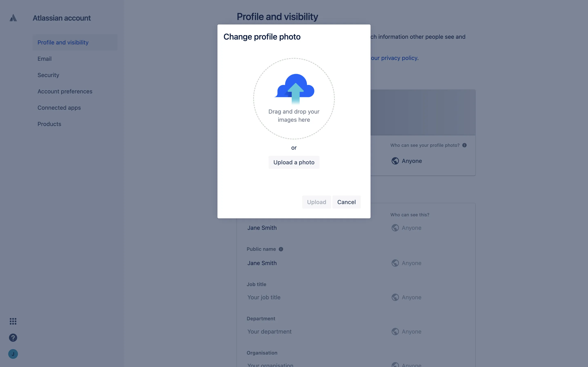Screen dimensions: 588x367
Task: Open profile photo visibility Anyone dropdown
Action: (x=412, y=161)
